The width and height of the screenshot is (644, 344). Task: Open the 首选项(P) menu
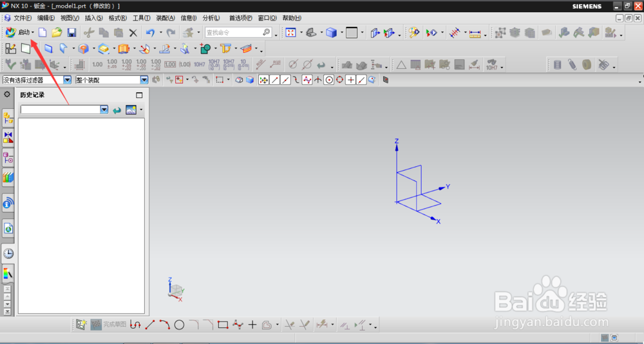(x=241, y=18)
